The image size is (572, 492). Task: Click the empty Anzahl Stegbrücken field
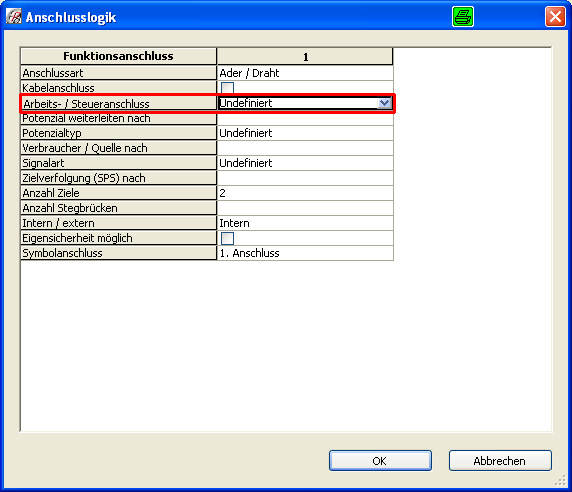[305, 208]
